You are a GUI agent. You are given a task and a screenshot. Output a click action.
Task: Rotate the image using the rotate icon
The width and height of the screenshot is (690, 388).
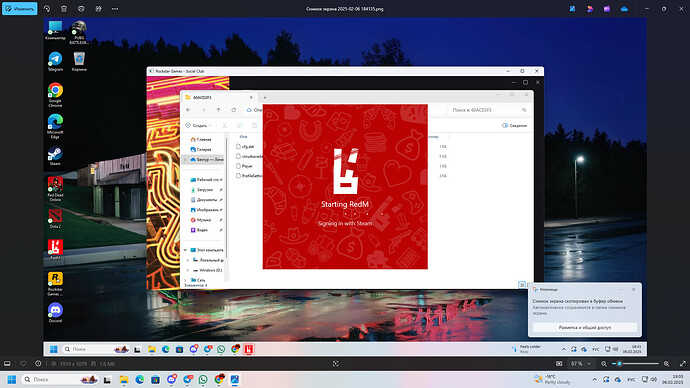pyautogui.click(x=47, y=9)
